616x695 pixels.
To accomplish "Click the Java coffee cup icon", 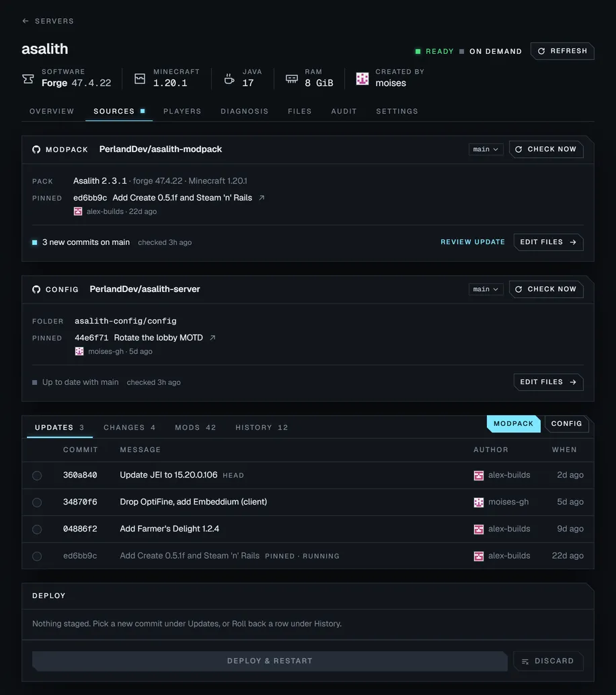I will point(229,79).
